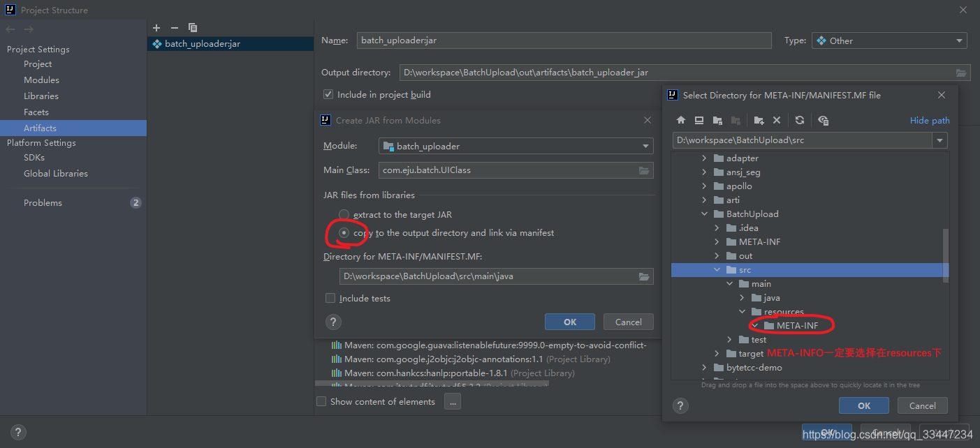This screenshot has width=980, height=448.
Task: Select Maven com.hankcs:hanlp library entry
Action: [x=453, y=373]
